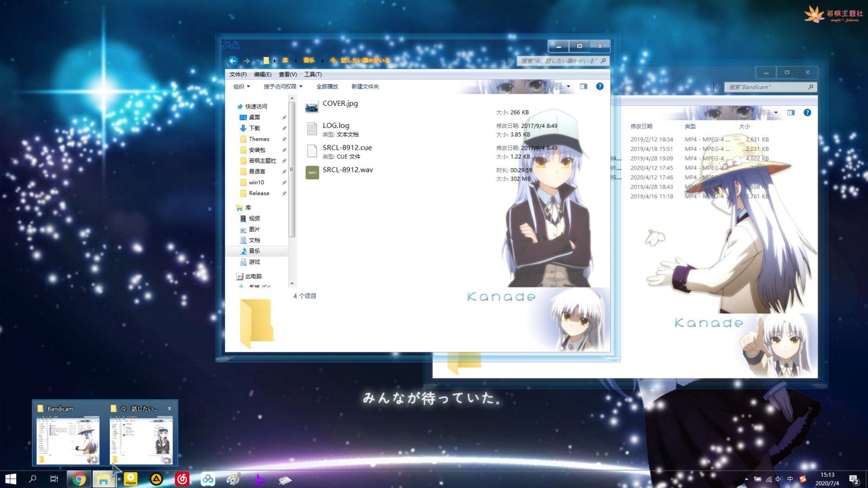Viewport: 868px width, 488px height.
Task: Open Google Chrome from taskbar
Action: 79,479
